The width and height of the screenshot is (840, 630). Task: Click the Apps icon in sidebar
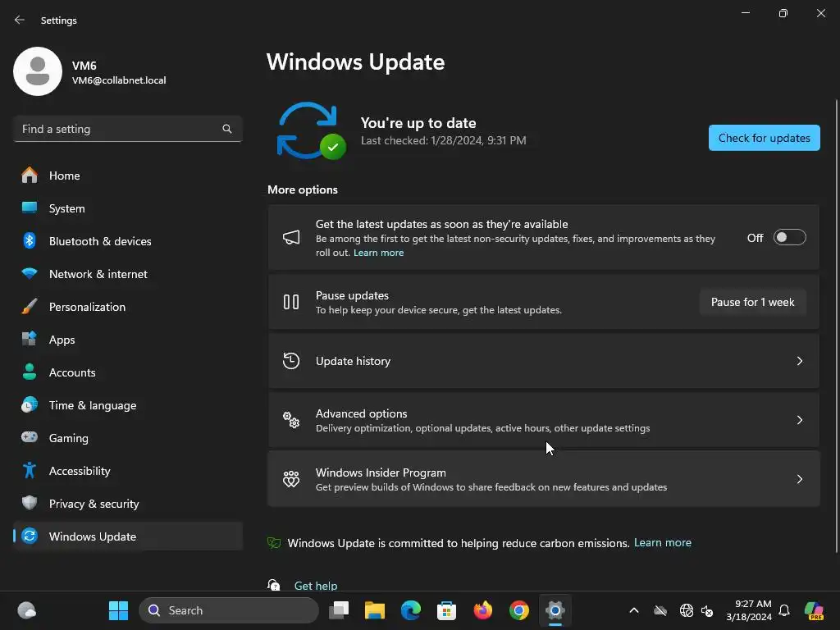coord(30,339)
